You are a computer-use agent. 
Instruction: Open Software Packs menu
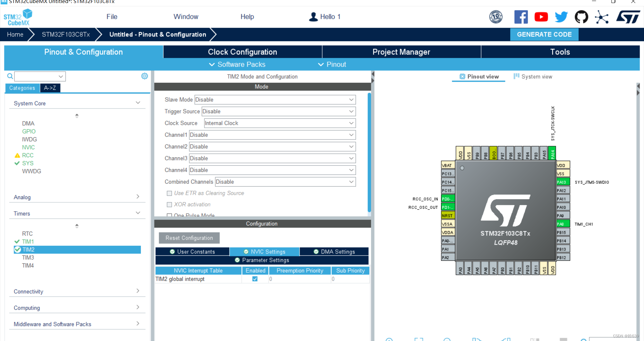[237, 64]
